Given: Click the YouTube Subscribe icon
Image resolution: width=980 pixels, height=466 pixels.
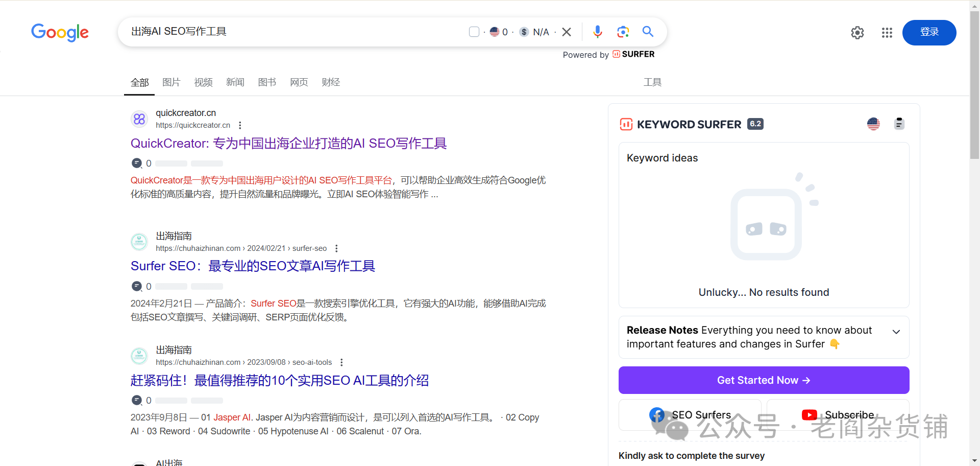Looking at the screenshot, I should (x=810, y=415).
